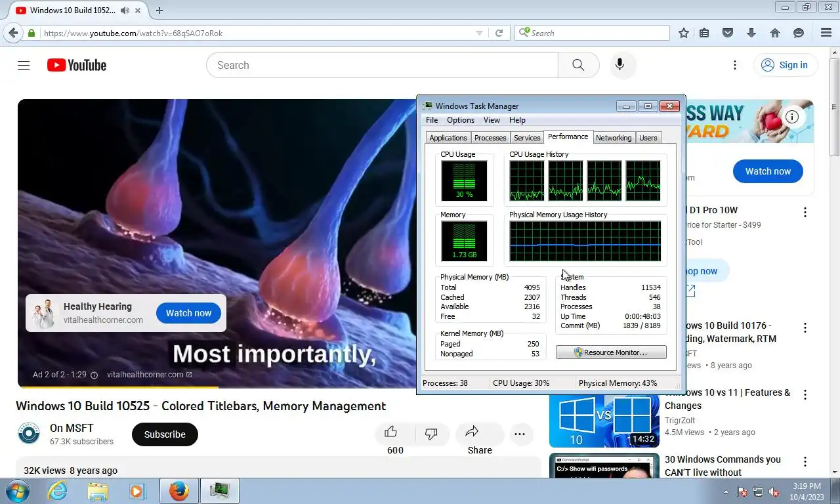Switch to the Processes tab

[x=490, y=138]
